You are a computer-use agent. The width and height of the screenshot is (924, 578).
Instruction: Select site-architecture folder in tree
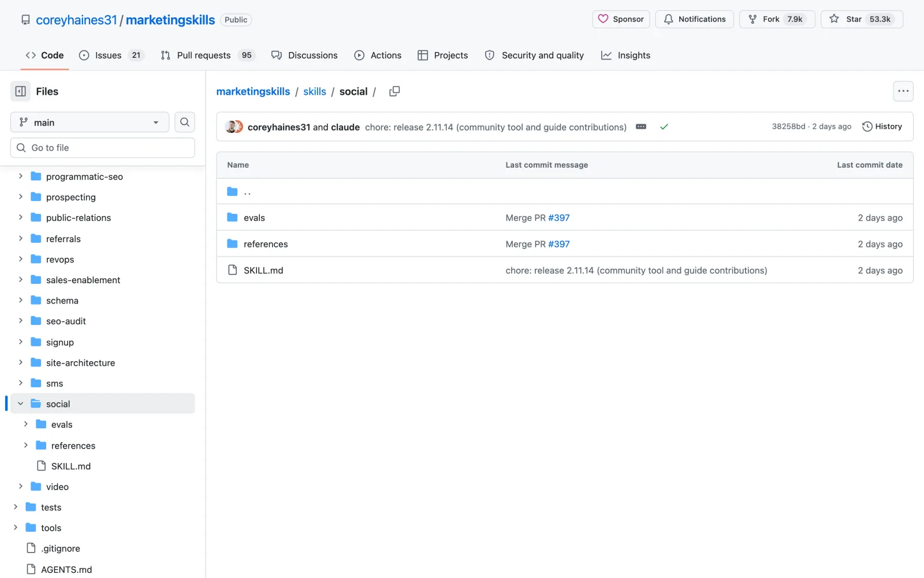(x=80, y=362)
